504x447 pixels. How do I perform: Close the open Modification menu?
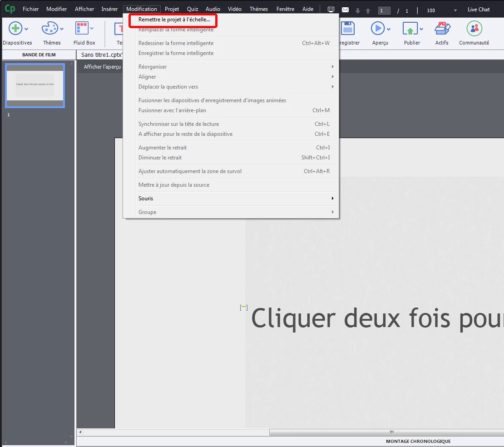141,9
